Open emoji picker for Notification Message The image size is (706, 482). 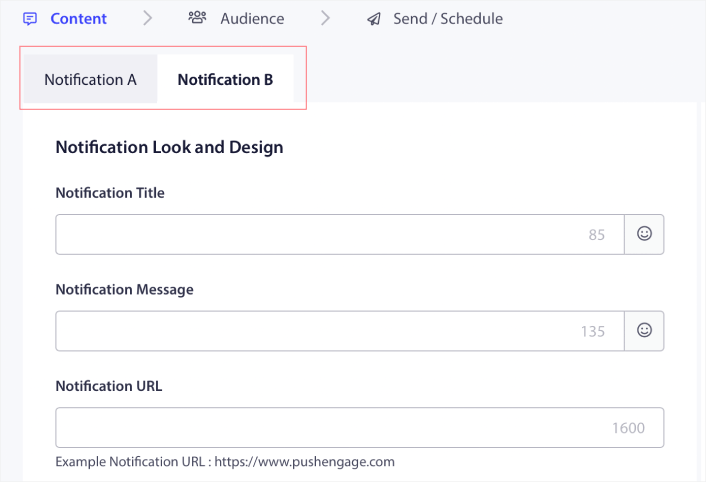tap(644, 330)
